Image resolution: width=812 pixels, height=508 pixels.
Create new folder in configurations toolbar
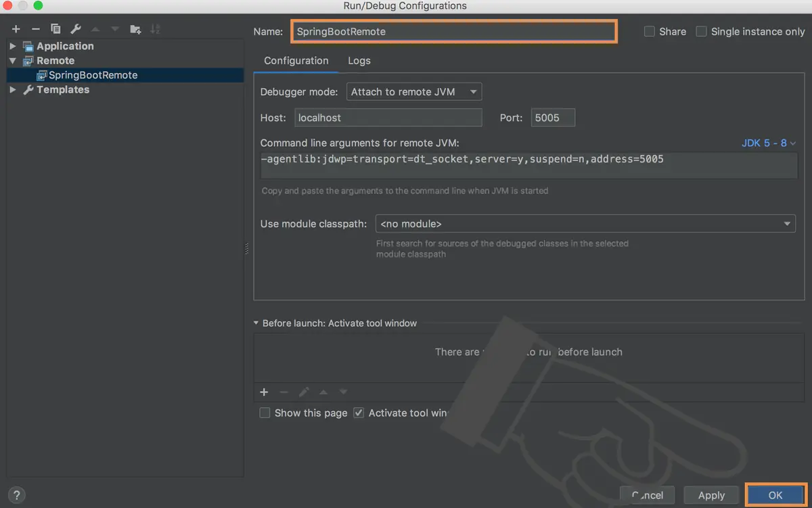135,29
